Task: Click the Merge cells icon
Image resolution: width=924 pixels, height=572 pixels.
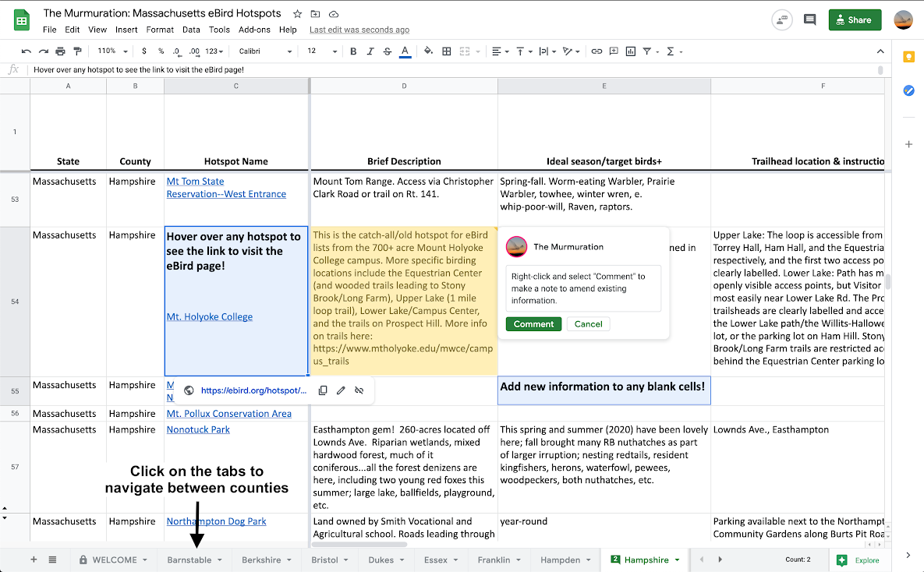Action: click(465, 51)
